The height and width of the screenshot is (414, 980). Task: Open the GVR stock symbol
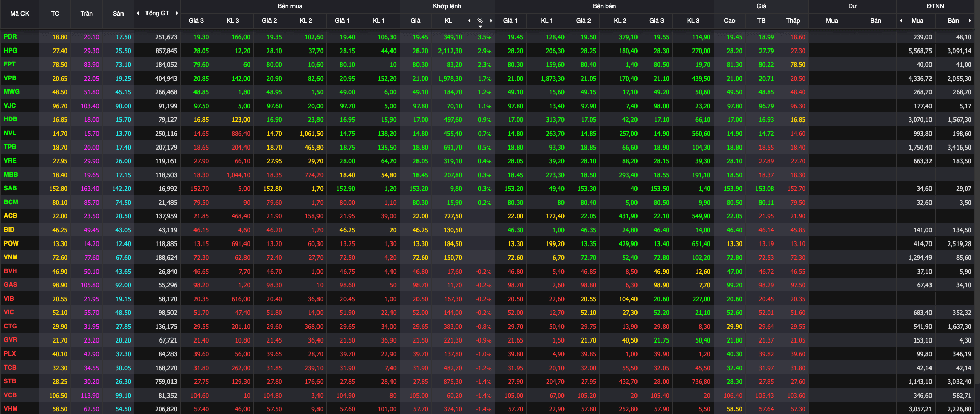(x=10, y=340)
